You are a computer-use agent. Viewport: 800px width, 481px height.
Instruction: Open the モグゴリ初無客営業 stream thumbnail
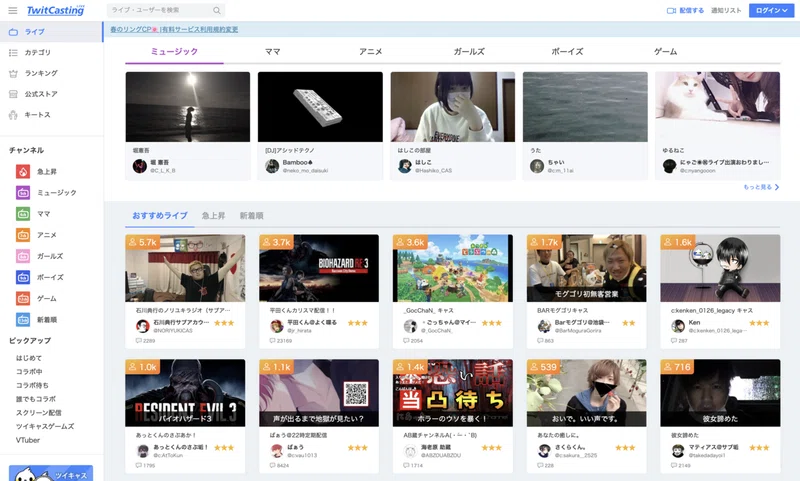(586, 268)
